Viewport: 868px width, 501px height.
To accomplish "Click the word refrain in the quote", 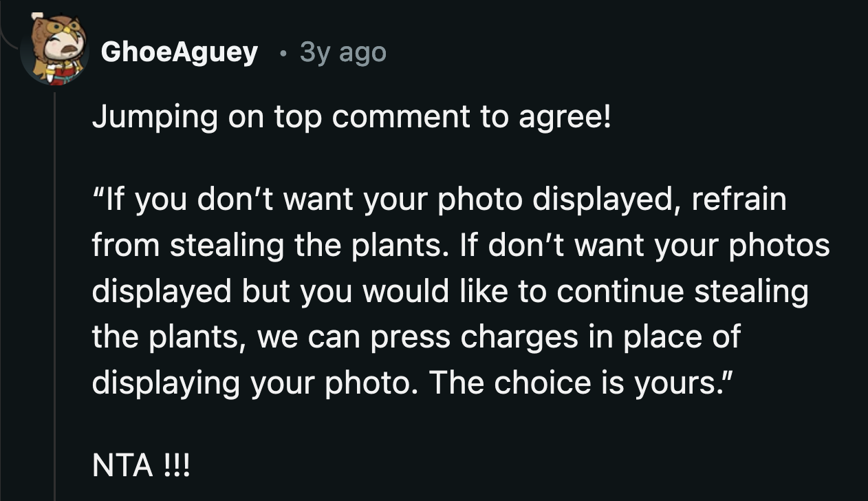I will [x=739, y=200].
